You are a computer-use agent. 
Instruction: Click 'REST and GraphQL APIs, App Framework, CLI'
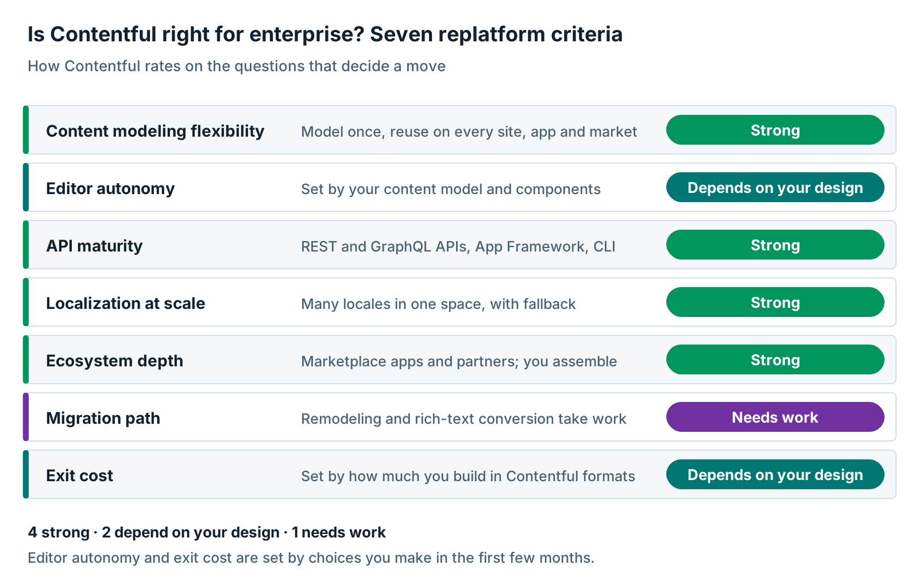(x=458, y=246)
